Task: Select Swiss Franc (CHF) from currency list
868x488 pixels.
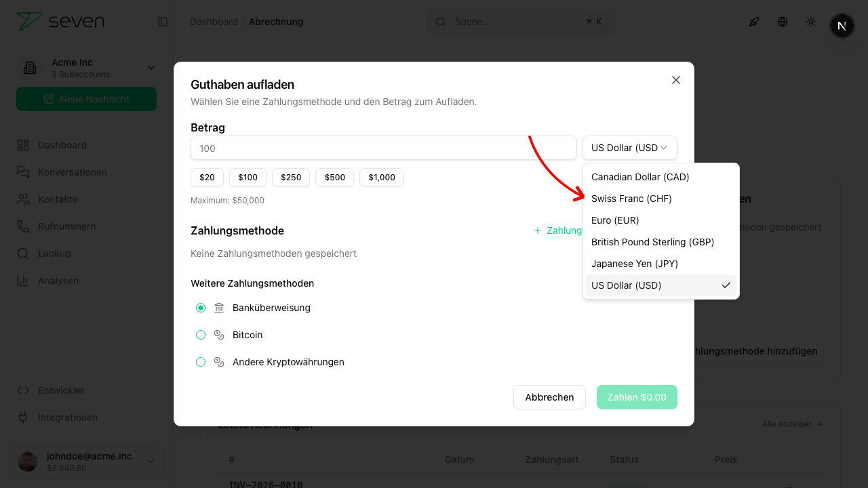Action: click(x=631, y=199)
